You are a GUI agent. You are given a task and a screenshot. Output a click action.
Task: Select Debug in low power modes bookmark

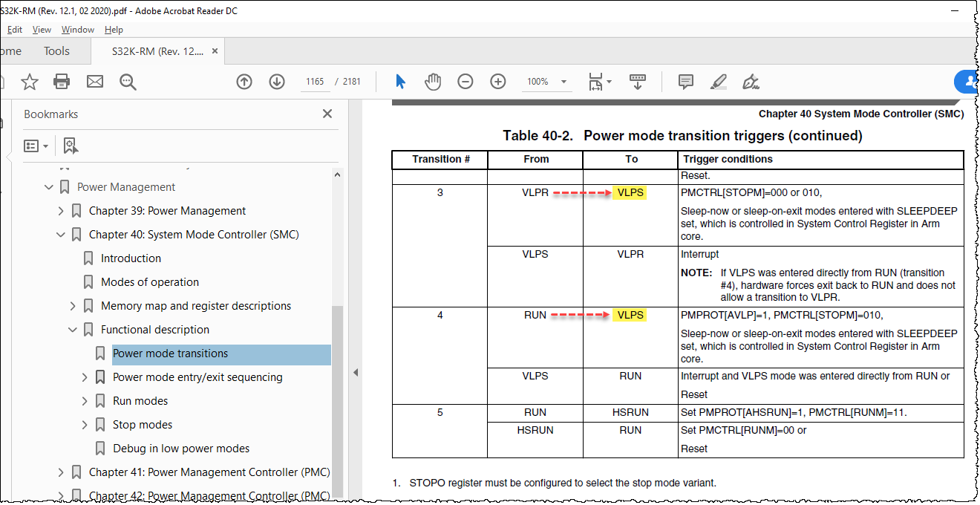181,449
